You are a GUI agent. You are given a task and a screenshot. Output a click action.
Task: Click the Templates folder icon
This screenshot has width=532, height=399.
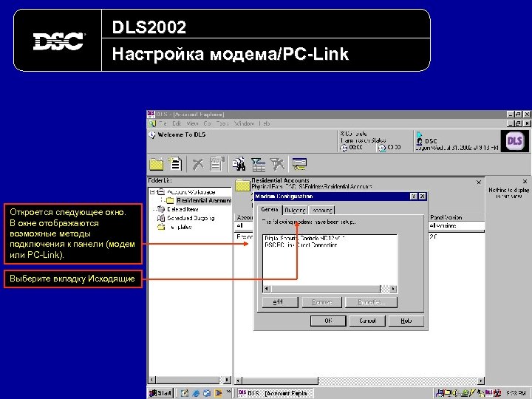(x=161, y=227)
